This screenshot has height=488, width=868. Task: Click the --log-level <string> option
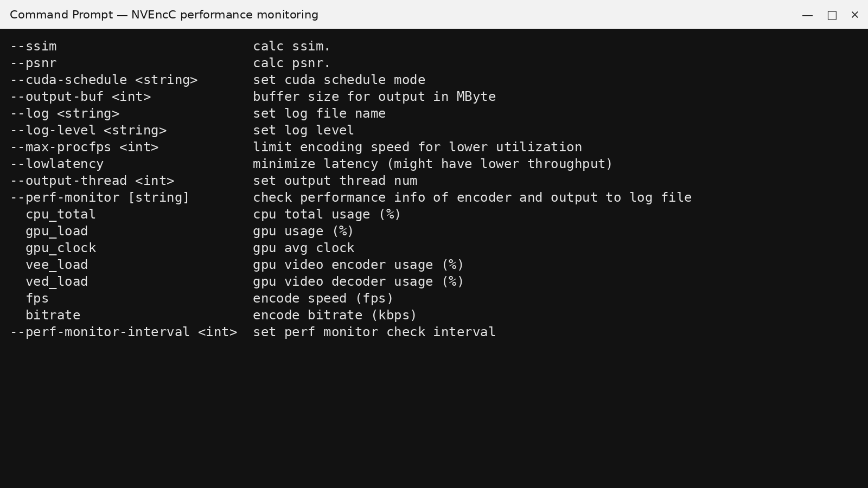88,131
